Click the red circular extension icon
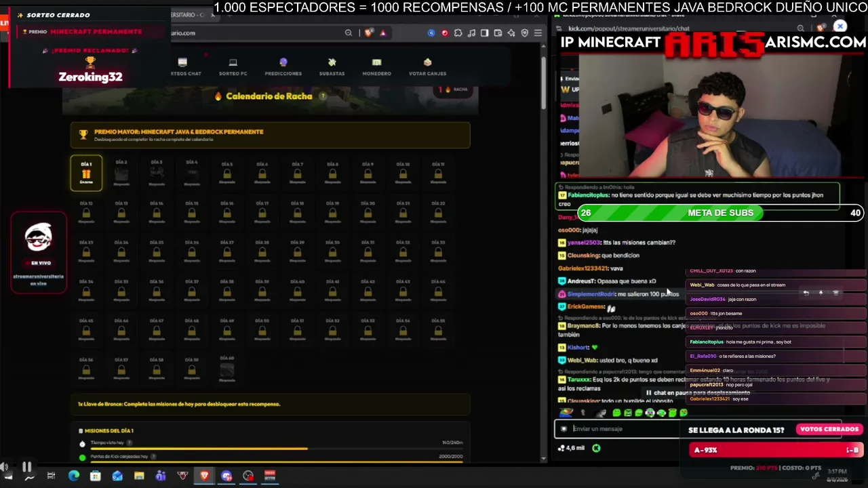Viewport: 868px width, 488px height. (445, 33)
